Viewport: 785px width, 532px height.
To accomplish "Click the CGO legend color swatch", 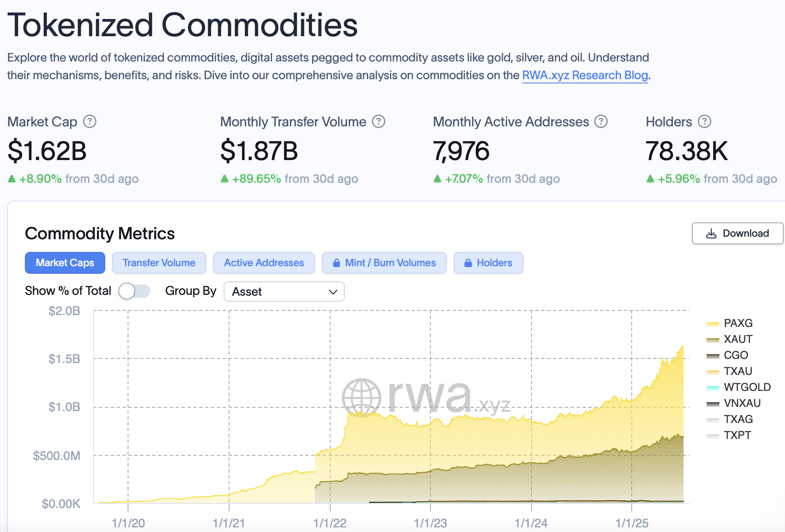I will coord(713,356).
